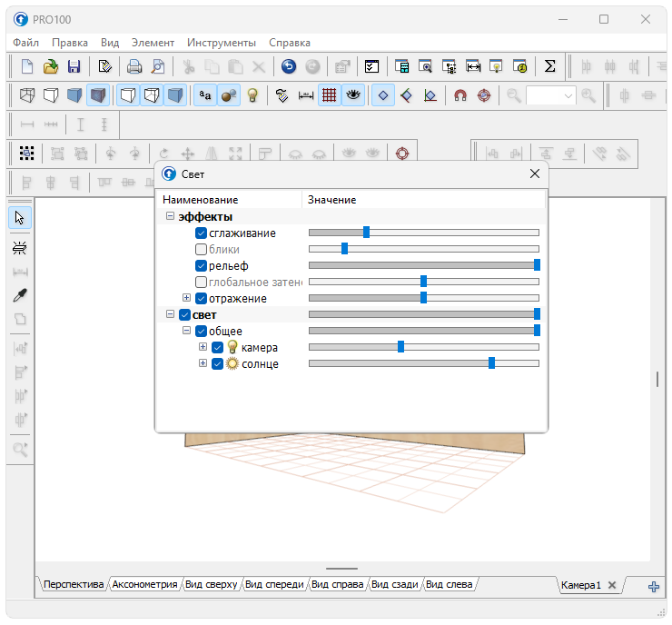Toggle the отражение checkbox

(201, 298)
